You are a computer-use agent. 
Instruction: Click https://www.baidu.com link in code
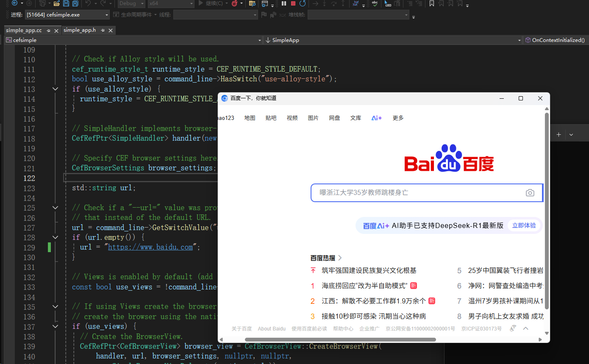(x=150, y=247)
